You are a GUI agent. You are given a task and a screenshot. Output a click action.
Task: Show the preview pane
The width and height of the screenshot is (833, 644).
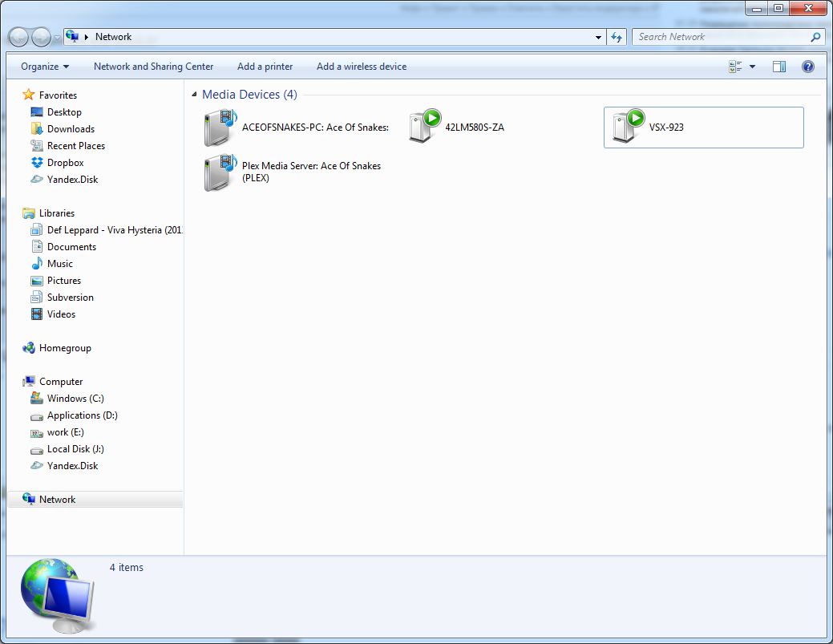[x=778, y=67]
